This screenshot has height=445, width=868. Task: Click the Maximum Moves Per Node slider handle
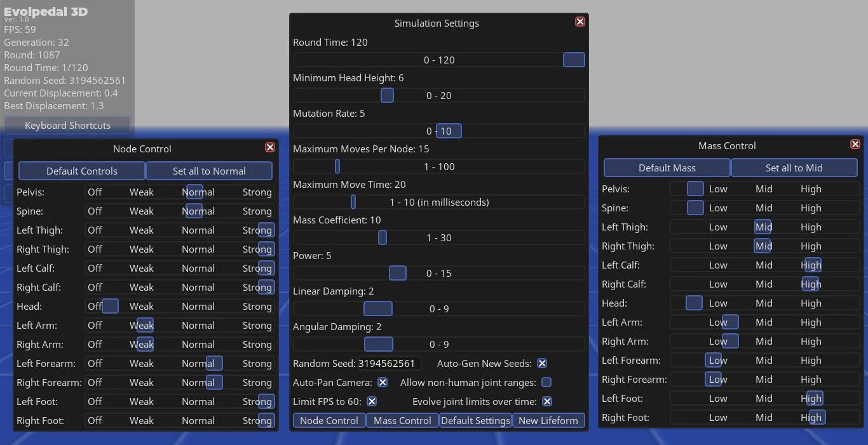(x=337, y=166)
